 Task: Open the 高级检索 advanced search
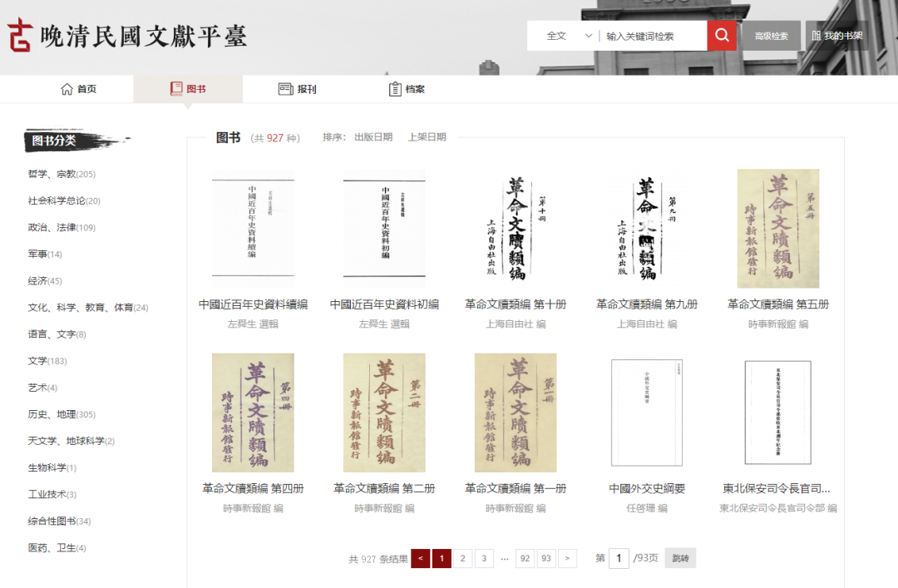[771, 36]
